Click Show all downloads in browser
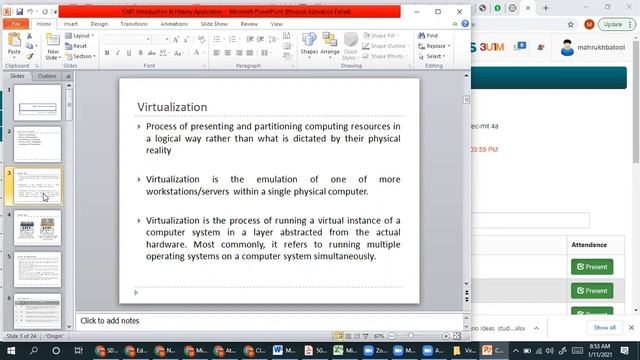This screenshot has height=360, width=640. (604, 328)
